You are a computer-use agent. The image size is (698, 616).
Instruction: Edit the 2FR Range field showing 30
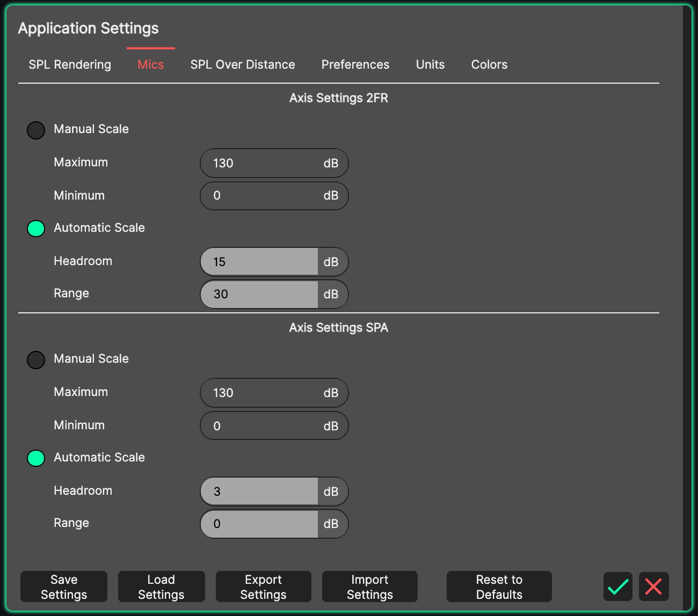(274, 294)
